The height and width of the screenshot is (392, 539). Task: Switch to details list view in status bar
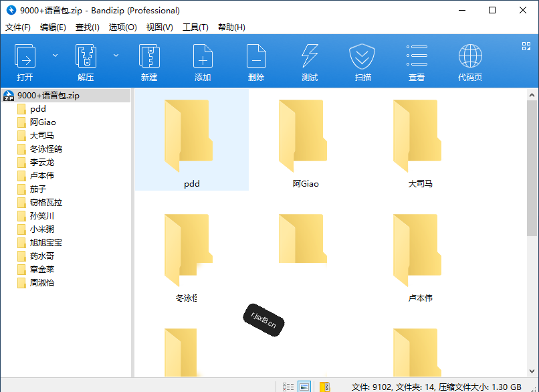click(x=288, y=387)
